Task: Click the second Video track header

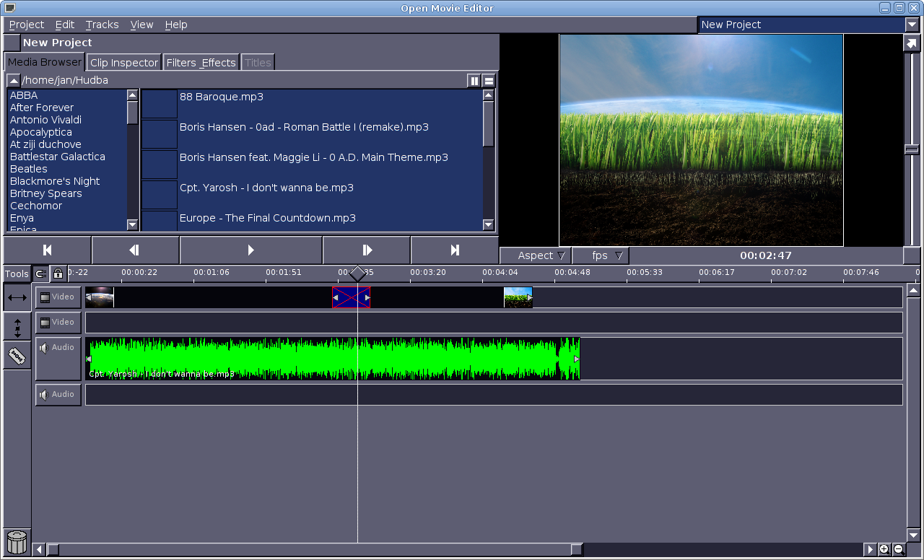Action: click(58, 323)
